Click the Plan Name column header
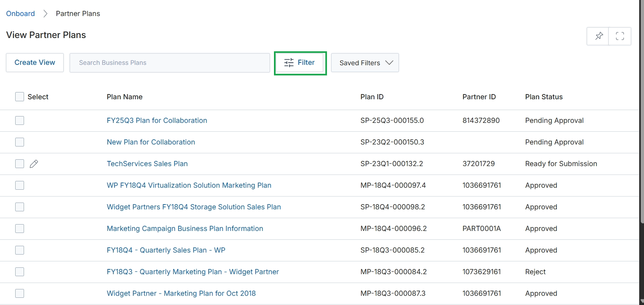This screenshot has width=644, height=305. click(125, 97)
